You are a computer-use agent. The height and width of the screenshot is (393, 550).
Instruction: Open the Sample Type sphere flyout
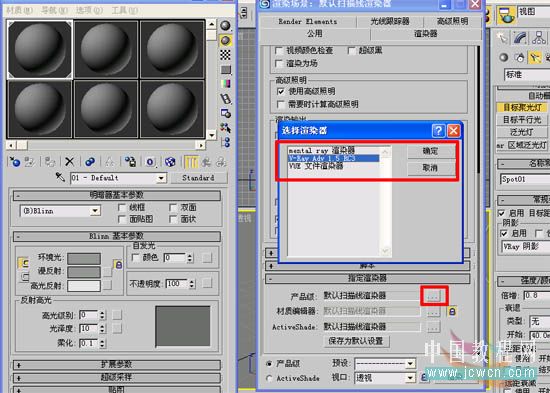tap(225, 26)
